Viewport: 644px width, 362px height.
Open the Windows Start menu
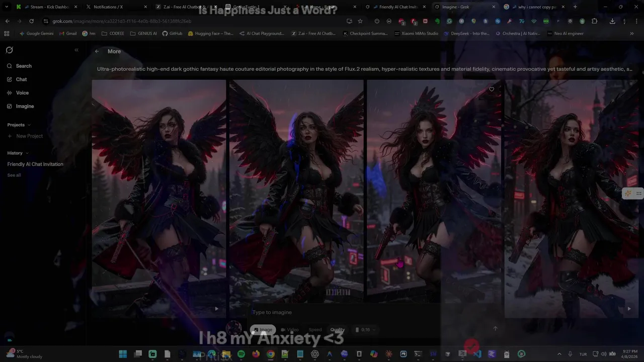click(123, 354)
